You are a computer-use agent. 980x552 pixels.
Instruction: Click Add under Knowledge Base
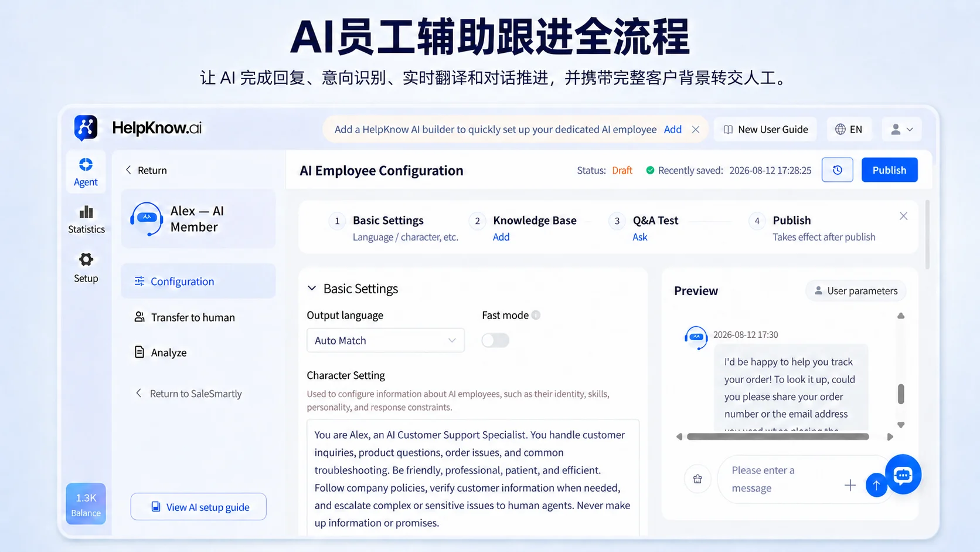[x=501, y=237]
